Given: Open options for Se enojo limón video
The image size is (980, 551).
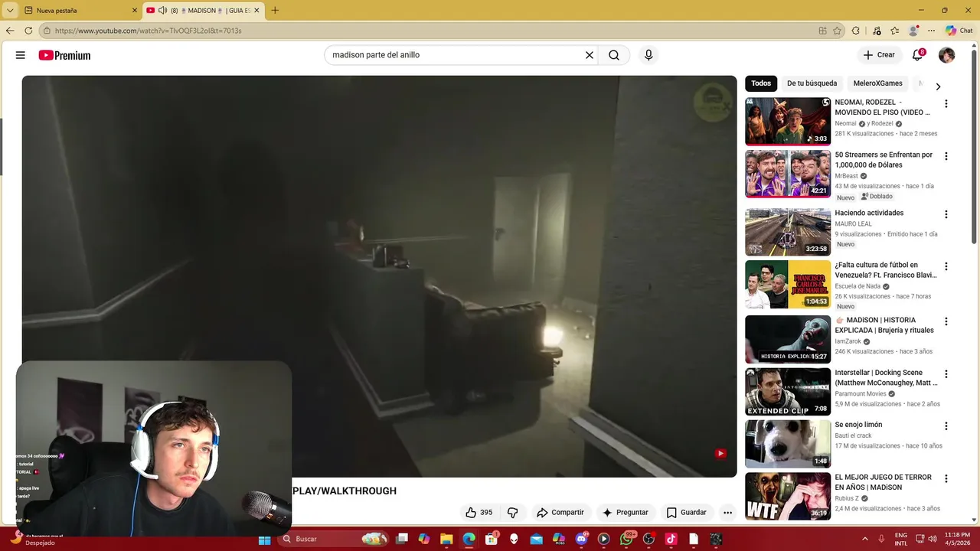Looking at the screenshot, I should click(x=946, y=426).
